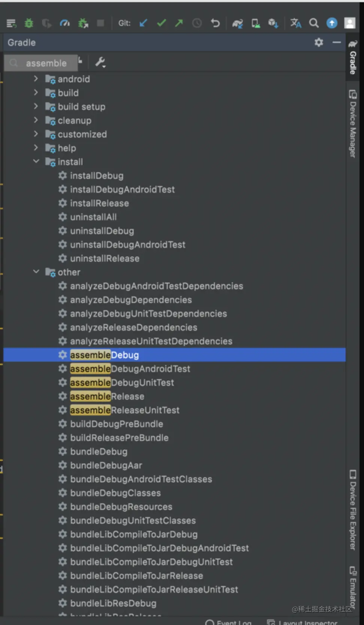The width and height of the screenshot is (364, 625).
Task: Open the translate icon in toolbar
Action: 296,23
